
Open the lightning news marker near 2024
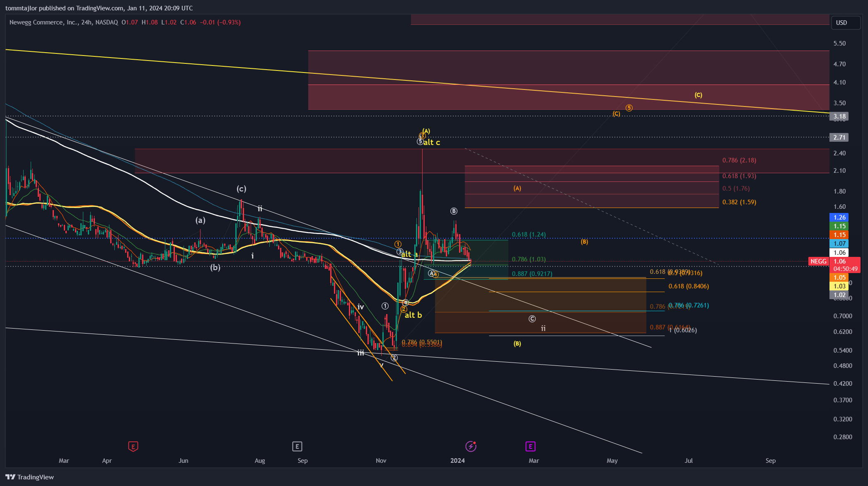(x=471, y=446)
